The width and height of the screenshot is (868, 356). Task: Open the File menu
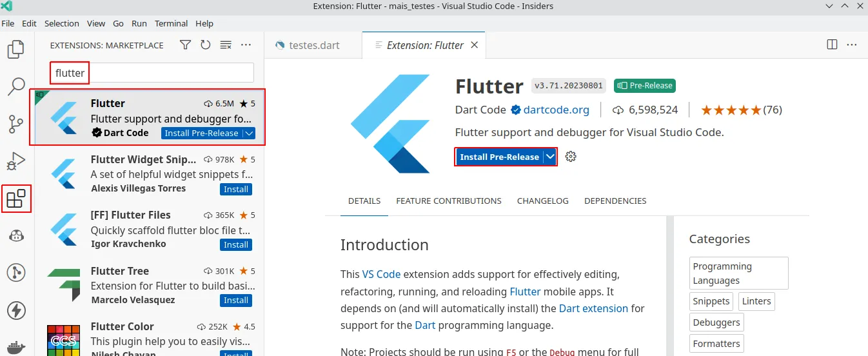point(8,23)
